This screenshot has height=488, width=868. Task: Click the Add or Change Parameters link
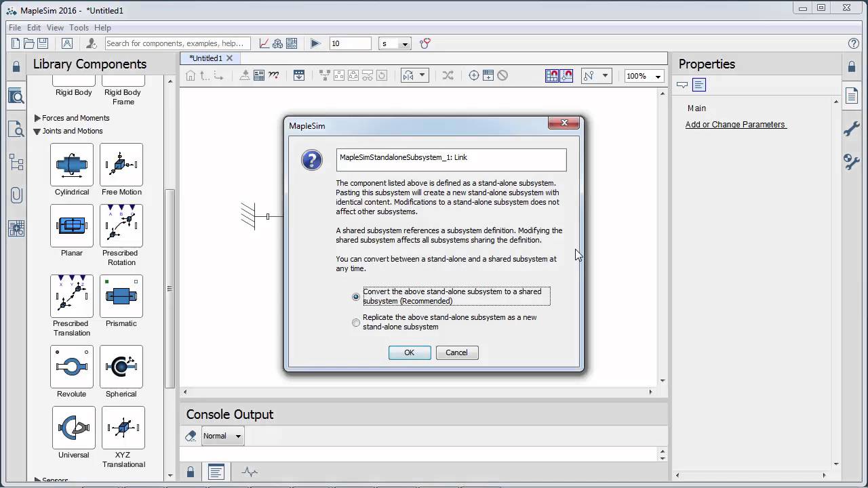736,124
